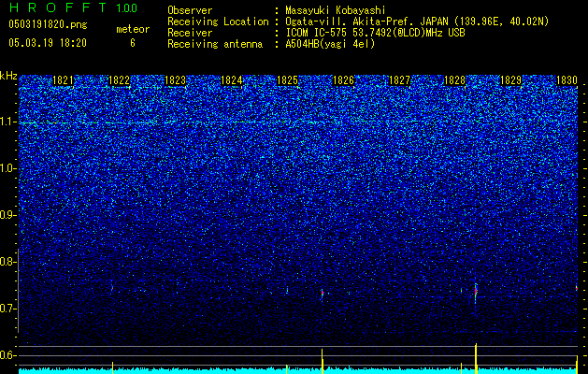Image resolution: width=588 pixels, height=374 pixels.
Task: Click the 1.1 frequency axis label
Action: (x=8, y=122)
